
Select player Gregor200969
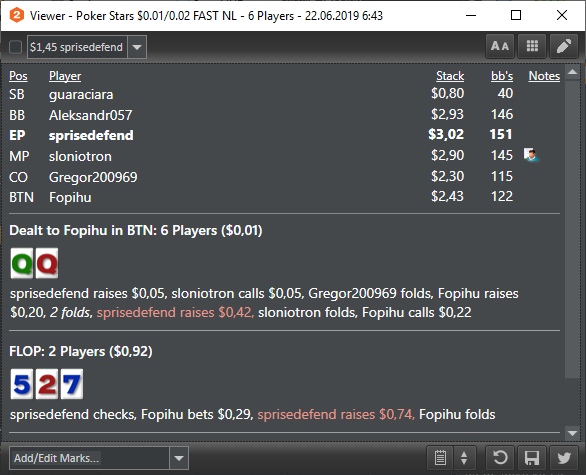click(x=93, y=177)
